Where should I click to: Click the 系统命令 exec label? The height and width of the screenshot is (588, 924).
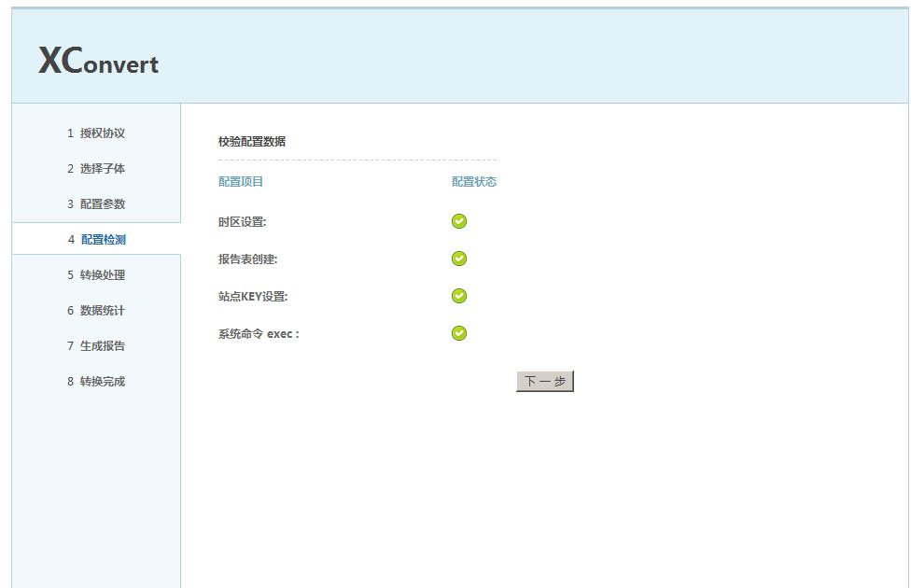point(259,334)
